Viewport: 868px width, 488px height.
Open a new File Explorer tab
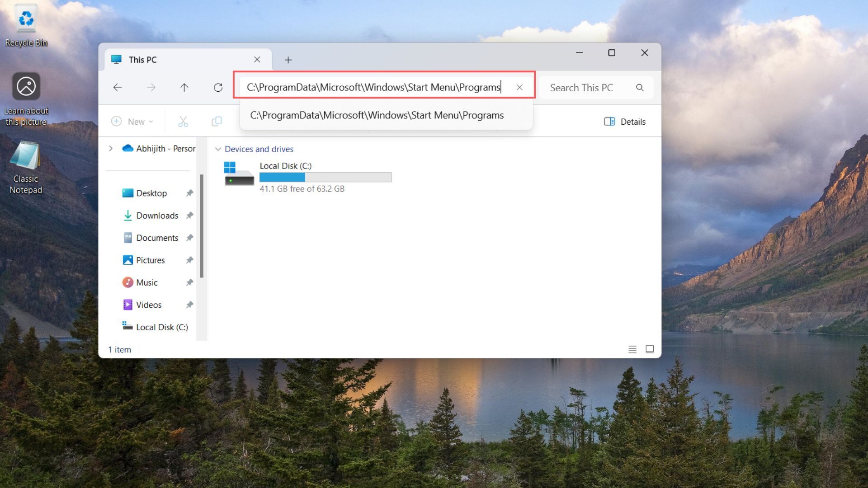[288, 59]
